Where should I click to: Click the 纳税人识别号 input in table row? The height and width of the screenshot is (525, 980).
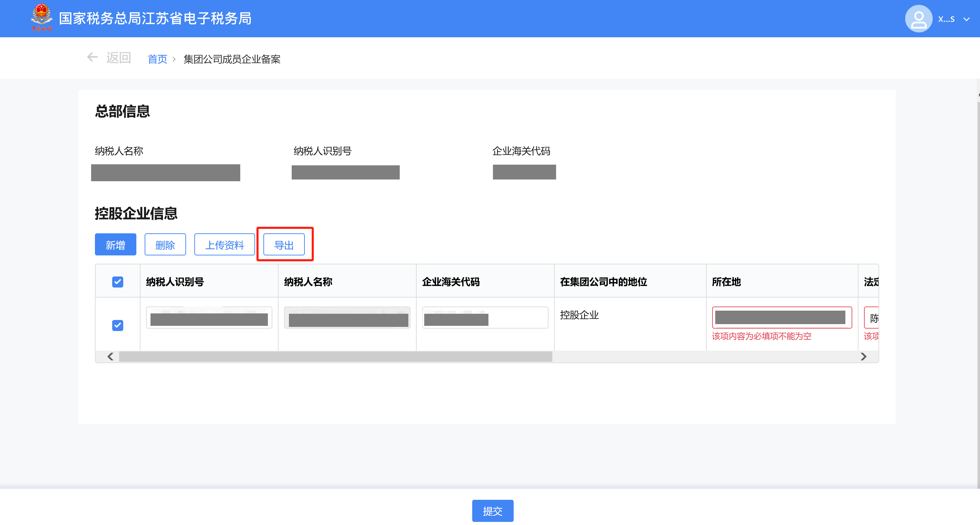coord(209,318)
